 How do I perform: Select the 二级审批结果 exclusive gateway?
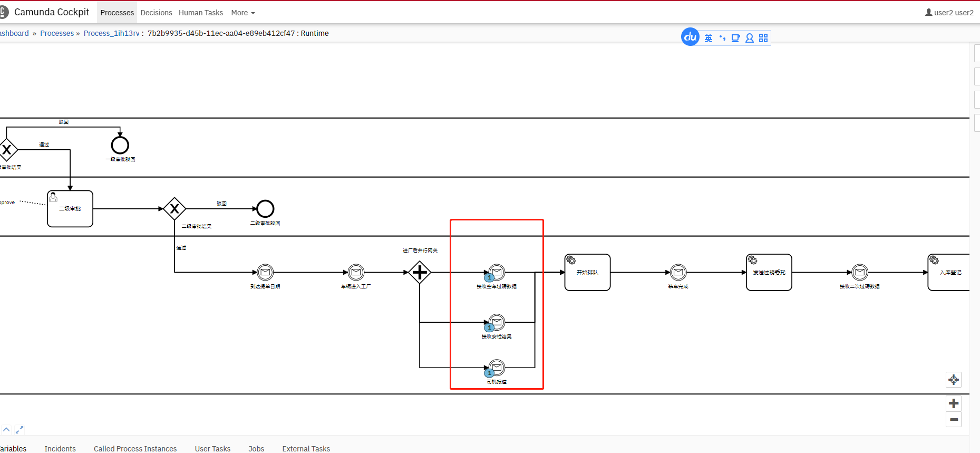tap(174, 209)
